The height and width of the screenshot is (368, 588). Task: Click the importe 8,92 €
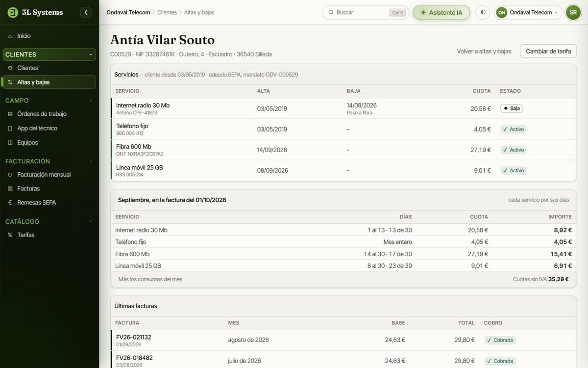click(563, 230)
